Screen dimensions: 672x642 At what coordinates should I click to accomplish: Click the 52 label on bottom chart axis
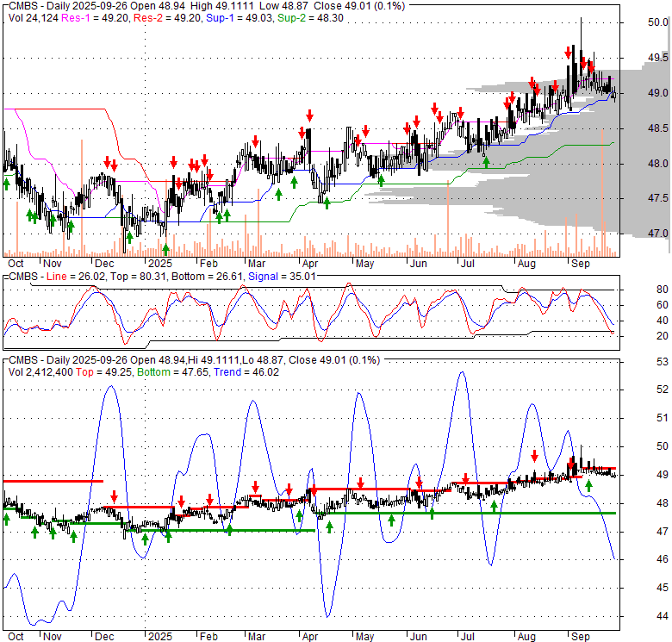pos(663,390)
